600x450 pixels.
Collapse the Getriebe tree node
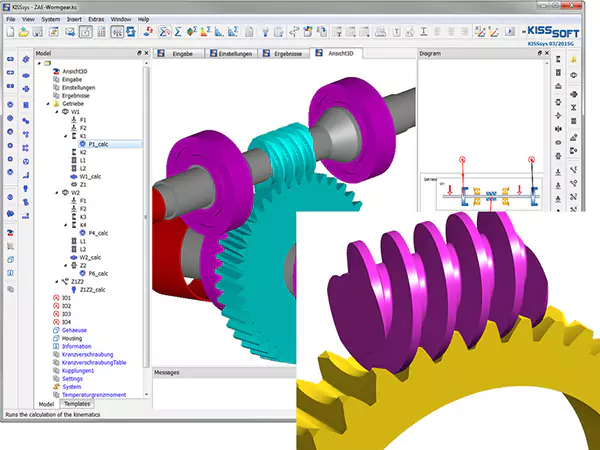[x=47, y=103]
